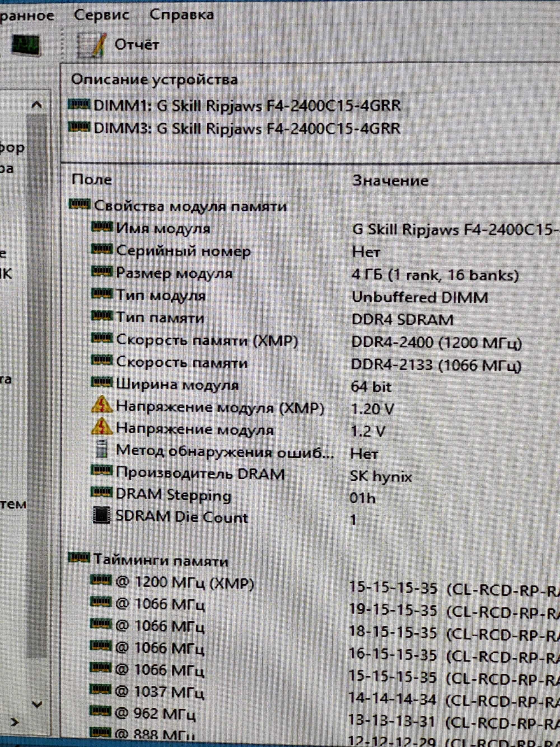Screen dimensions: 560x747
Task: Click the DIMM3 memory chip icon
Action: (x=79, y=127)
